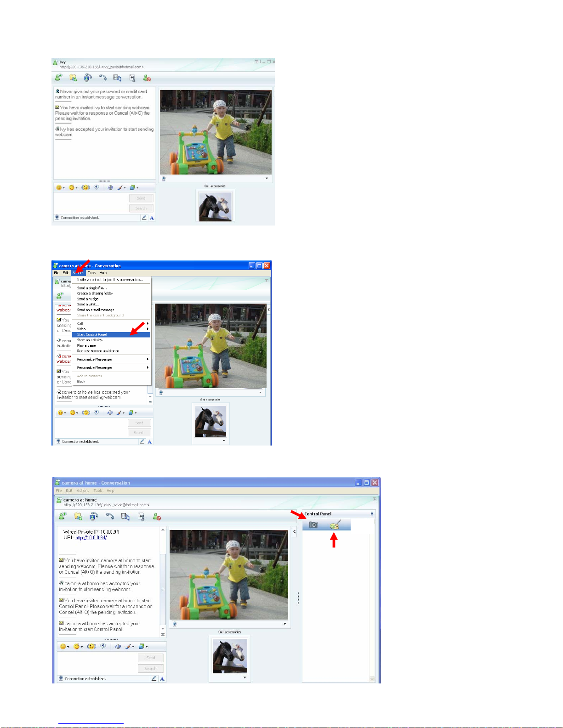Open wink picker in Ivy window
The width and height of the screenshot is (563, 728).
tap(73, 187)
